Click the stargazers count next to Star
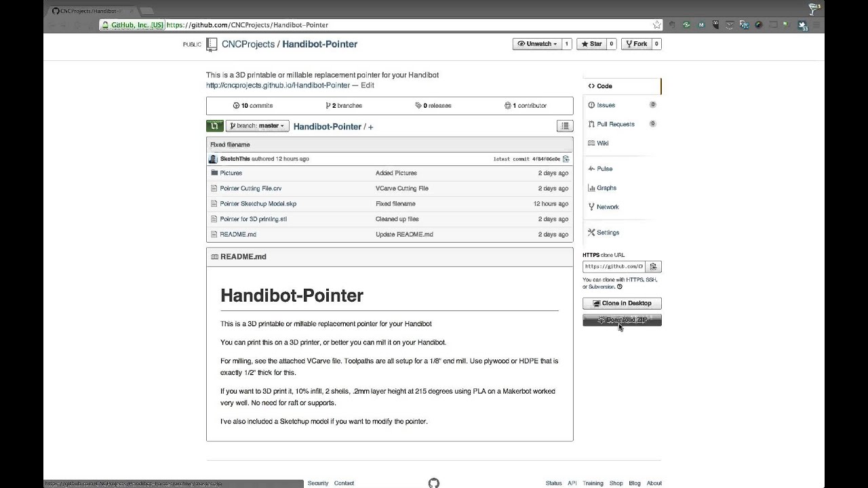Viewport: 868px width, 488px height. click(x=611, y=44)
